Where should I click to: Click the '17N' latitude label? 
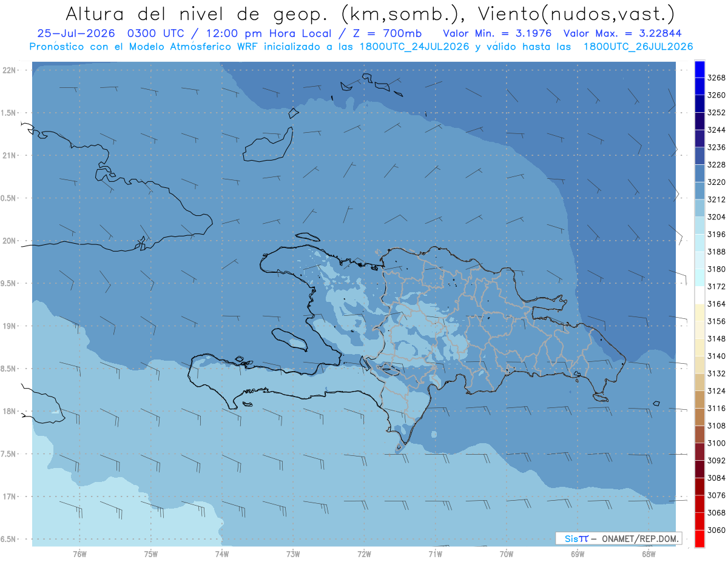click(10, 497)
